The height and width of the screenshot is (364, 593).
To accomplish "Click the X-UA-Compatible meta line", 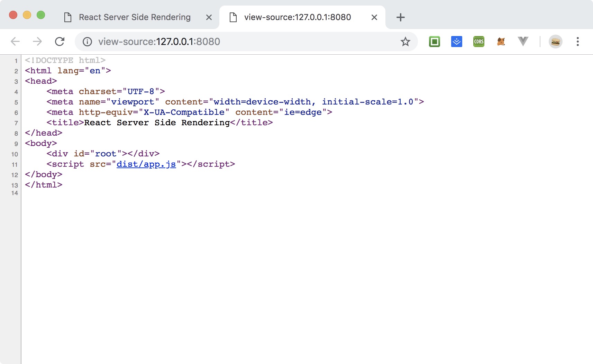I will (189, 112).
